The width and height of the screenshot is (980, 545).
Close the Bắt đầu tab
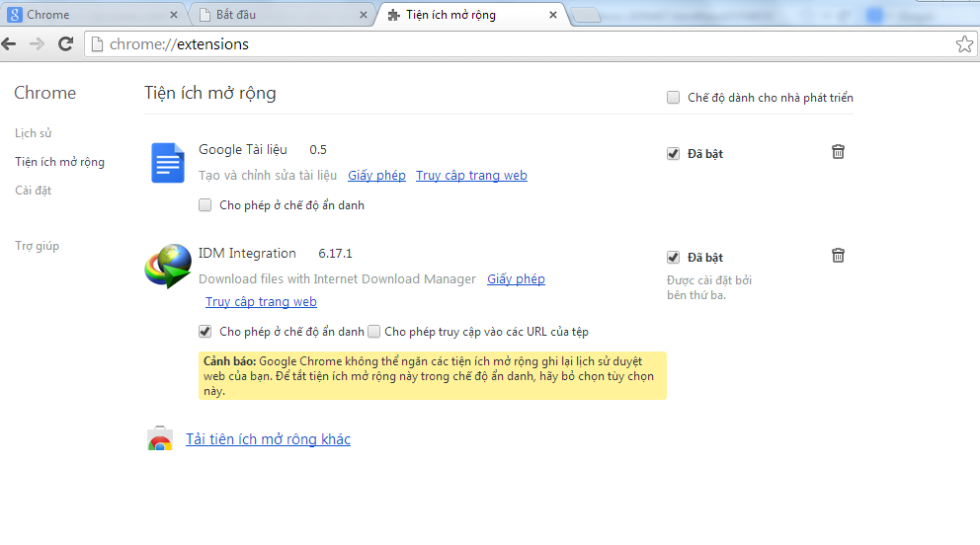pos(364,15)
